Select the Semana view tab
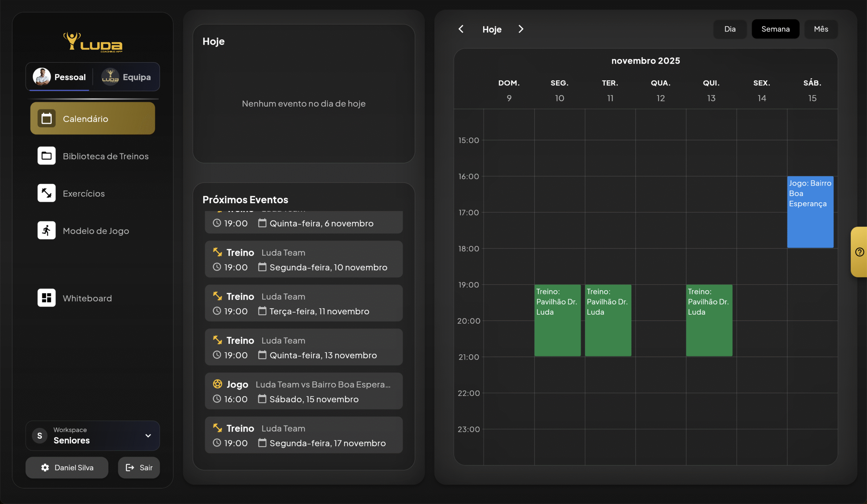 click(775, 29)
